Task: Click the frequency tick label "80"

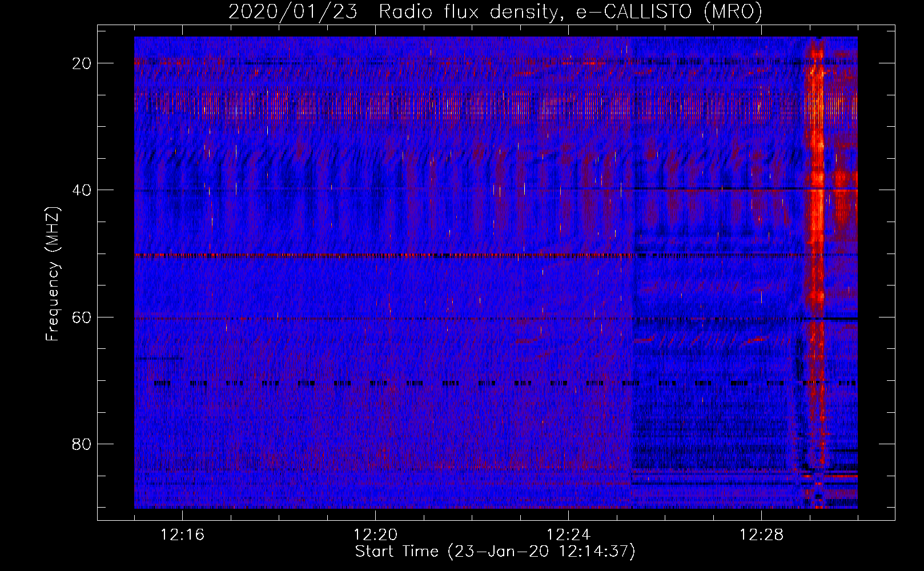Action: coord(82,444)
